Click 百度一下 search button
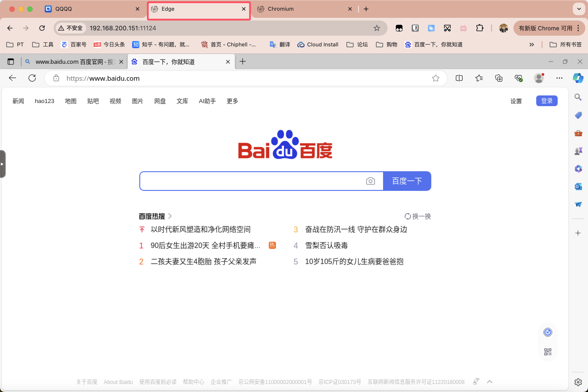The image size is (588, 392). (x=407, y=181)
